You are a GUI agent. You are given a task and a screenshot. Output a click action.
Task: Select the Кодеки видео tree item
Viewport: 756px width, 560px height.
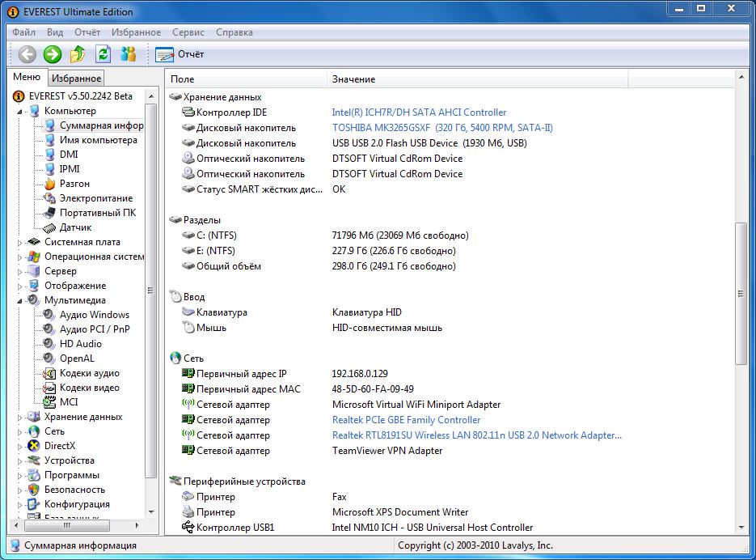coord(89,388)
